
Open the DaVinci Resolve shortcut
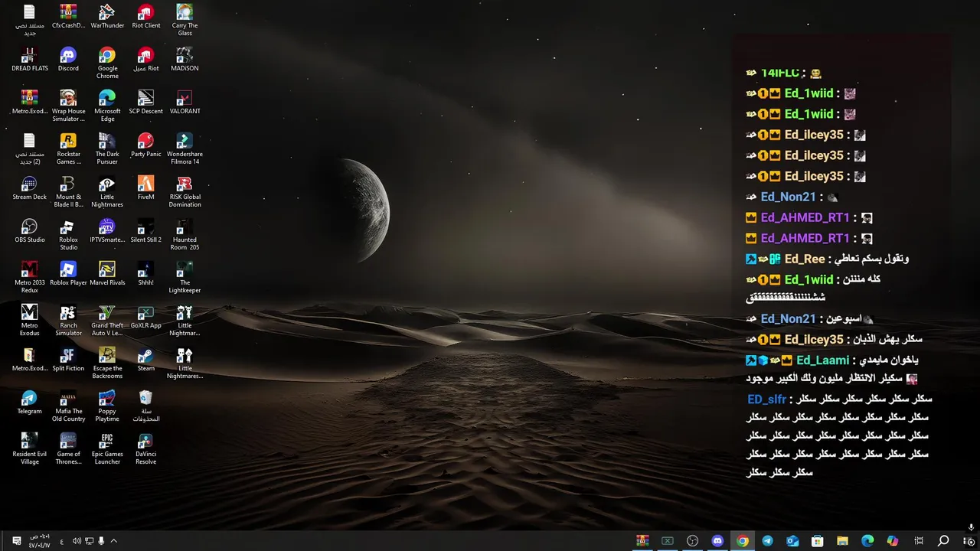click(x=145, y=449)
